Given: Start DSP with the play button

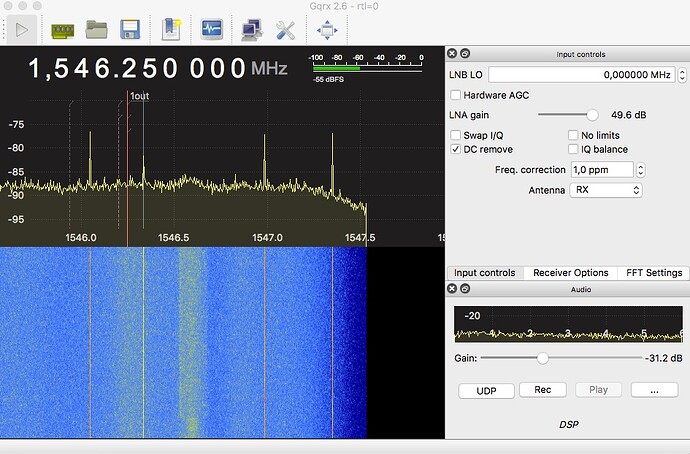Looking at the screenshot, I should tap(22, 30).
